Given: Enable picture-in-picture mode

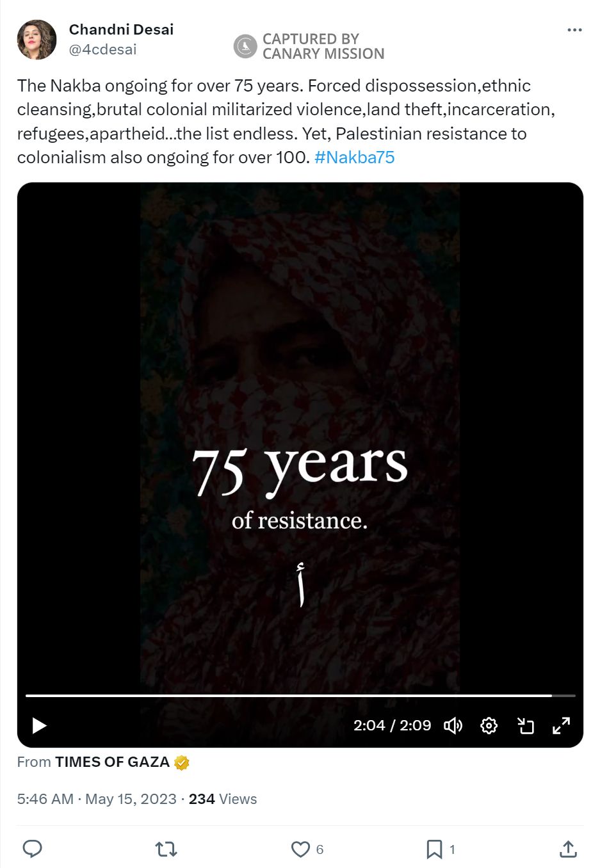Looking at the screenshot, I should [526, 725].
